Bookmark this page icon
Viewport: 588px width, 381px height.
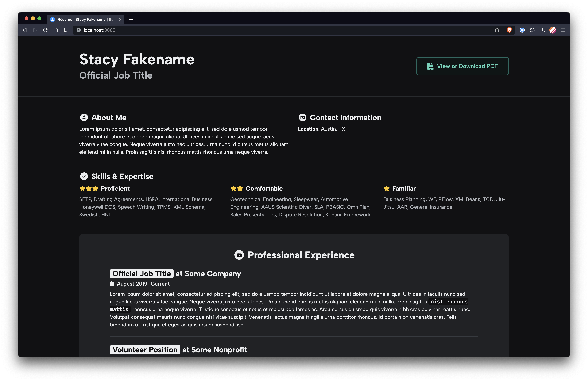(66, 30)
